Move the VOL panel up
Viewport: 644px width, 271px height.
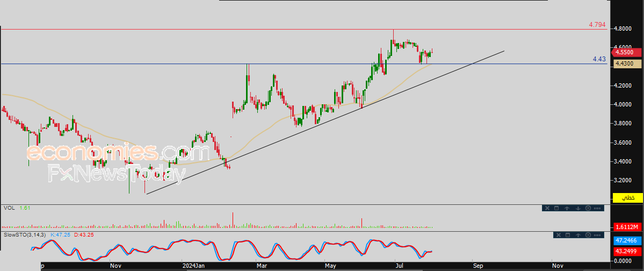pos(567,208)
